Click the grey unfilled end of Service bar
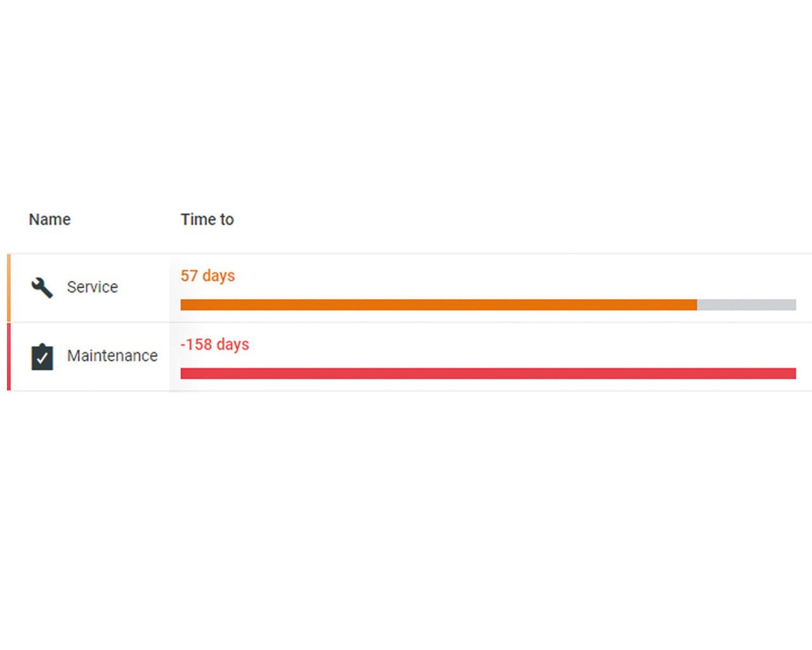The height and width of the screenshot is (650, 812). (x=746, y=305)
